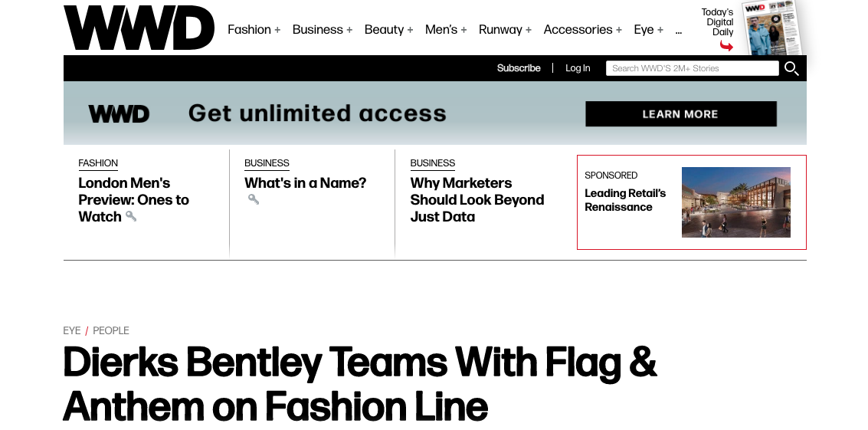Viewport: 868px width, 430px height.
Task: Click the red arrow under Today's Digital Daily
Action: coord(726,46)
